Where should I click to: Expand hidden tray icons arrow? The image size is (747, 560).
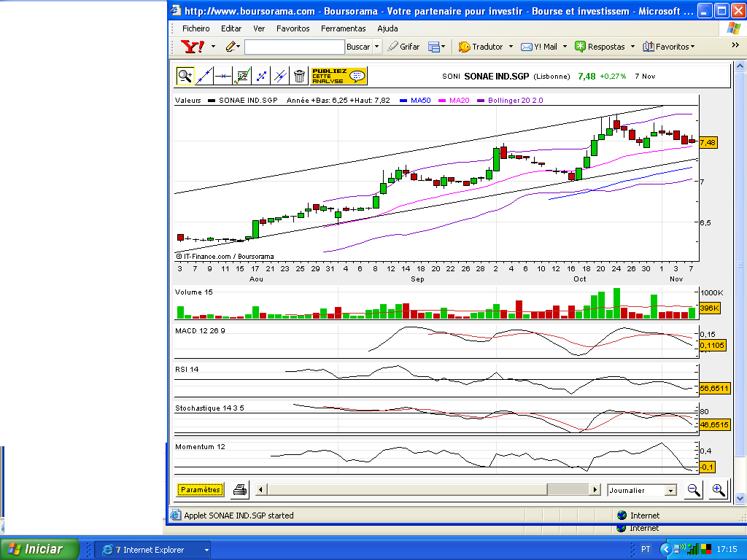(666, 550)
